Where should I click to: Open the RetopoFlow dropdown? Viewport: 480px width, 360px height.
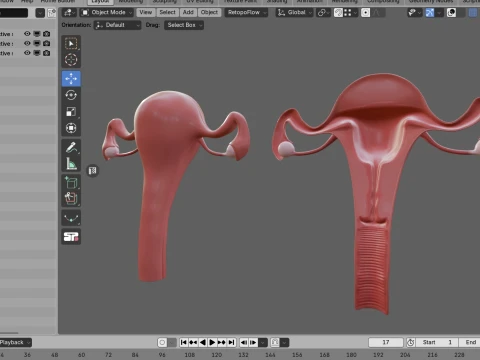click(x=247, y=13)
